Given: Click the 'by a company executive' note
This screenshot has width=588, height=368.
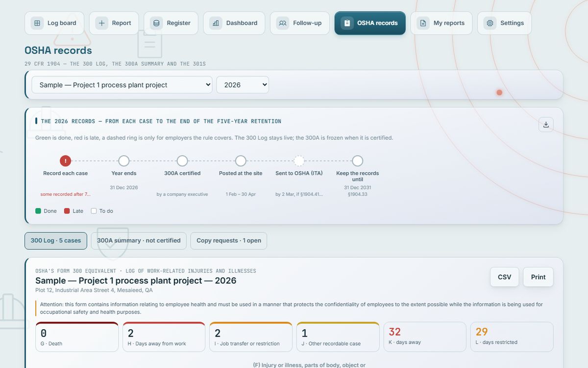Looking at the screenshot, I should (x=182, y=194).
